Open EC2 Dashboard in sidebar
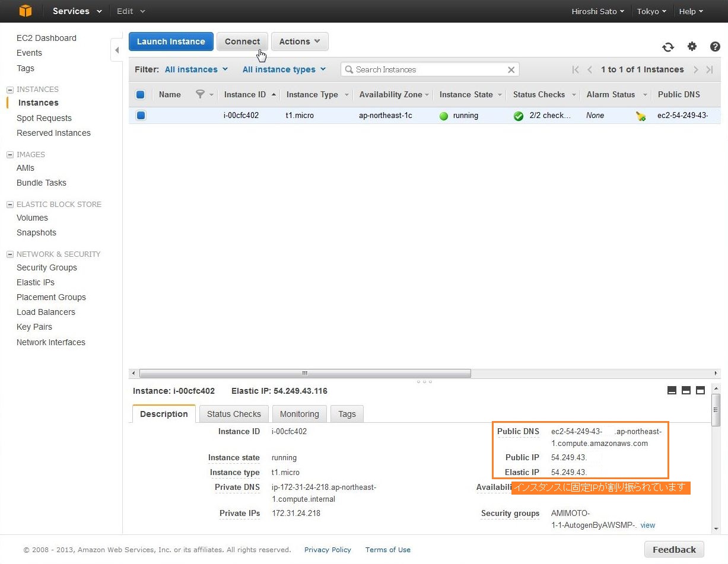Screen dimensions: 728x564 [46, 38]
